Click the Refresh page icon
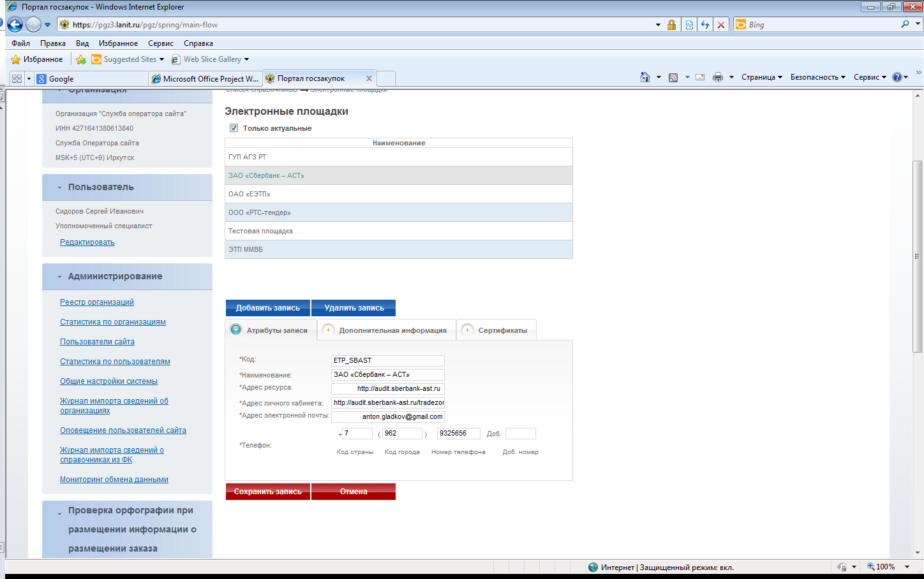The width and height of the screenshot is (924, 579). pos(705,25)
